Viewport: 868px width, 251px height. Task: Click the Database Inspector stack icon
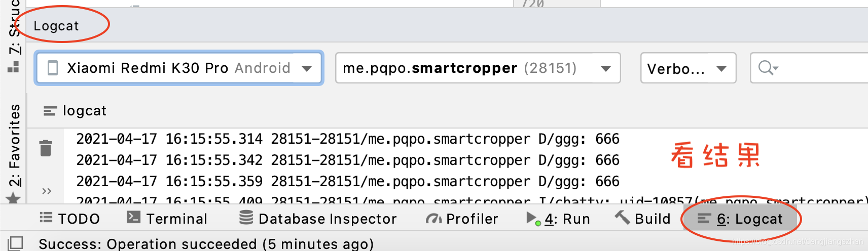click(246, 218)
